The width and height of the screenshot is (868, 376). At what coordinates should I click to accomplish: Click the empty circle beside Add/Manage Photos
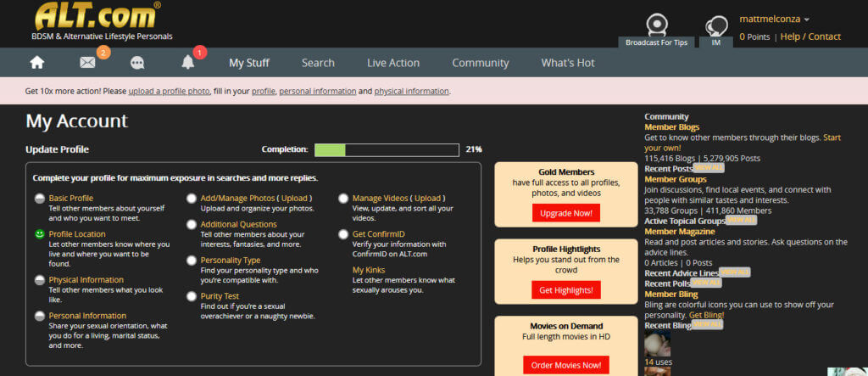(192, 199)
